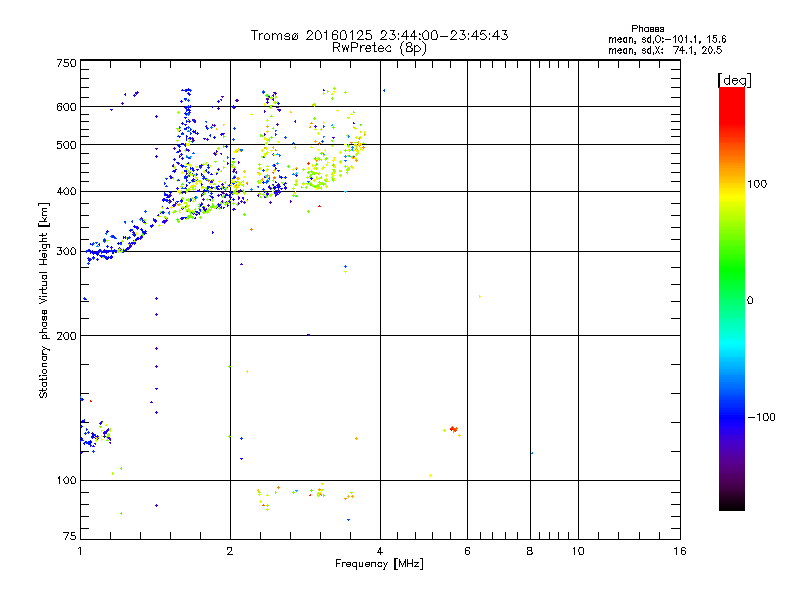Click the red echo cluster near 5.6 MHz
Image resolution: width=800 pixels, height=600 pixels.
point(453,430)
